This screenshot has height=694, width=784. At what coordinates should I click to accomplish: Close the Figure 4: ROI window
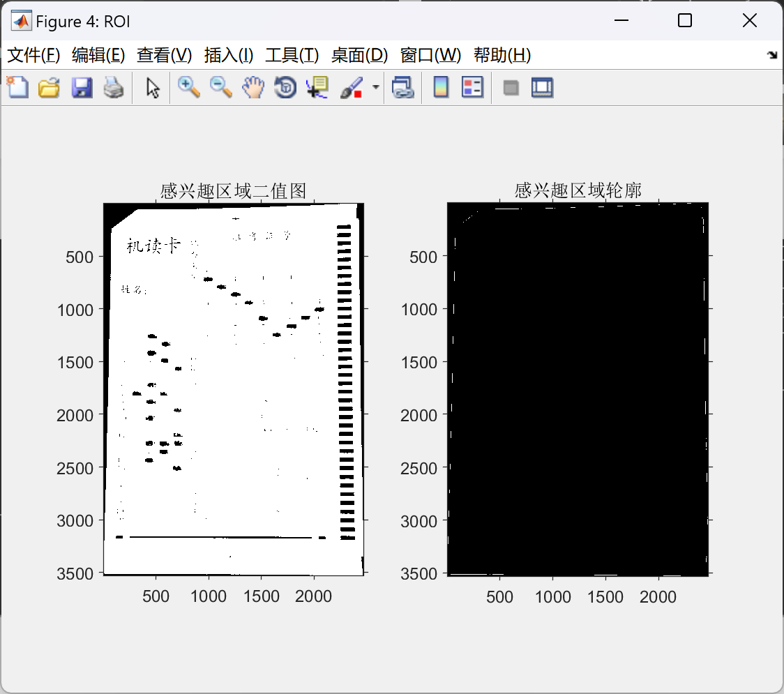tap(750, 20)
